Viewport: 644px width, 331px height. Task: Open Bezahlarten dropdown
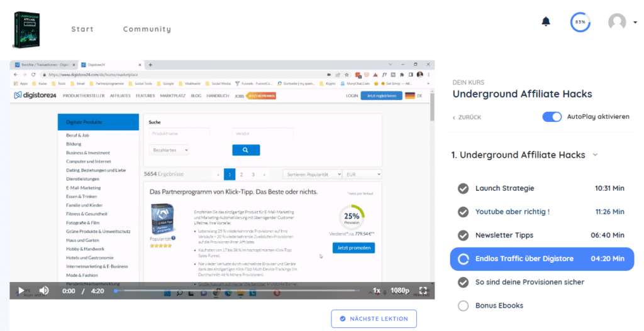point(169,150)
